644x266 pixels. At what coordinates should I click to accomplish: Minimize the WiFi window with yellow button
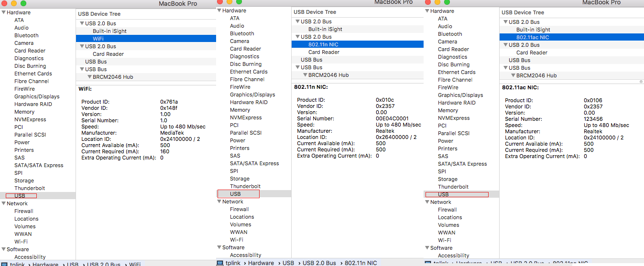(14, 3)
